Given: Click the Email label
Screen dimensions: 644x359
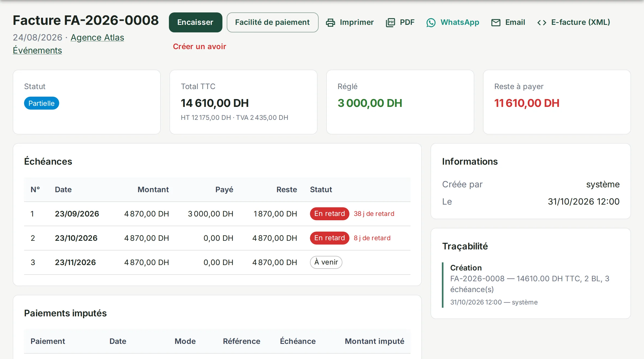Looking at the screenshot, I should pos(515,22).
